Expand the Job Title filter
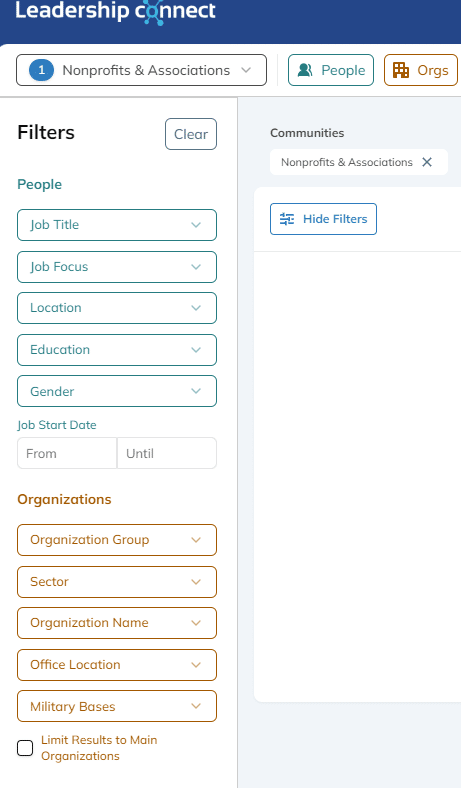The width and height of the screenshot is (461, 788). click(117, 225)
